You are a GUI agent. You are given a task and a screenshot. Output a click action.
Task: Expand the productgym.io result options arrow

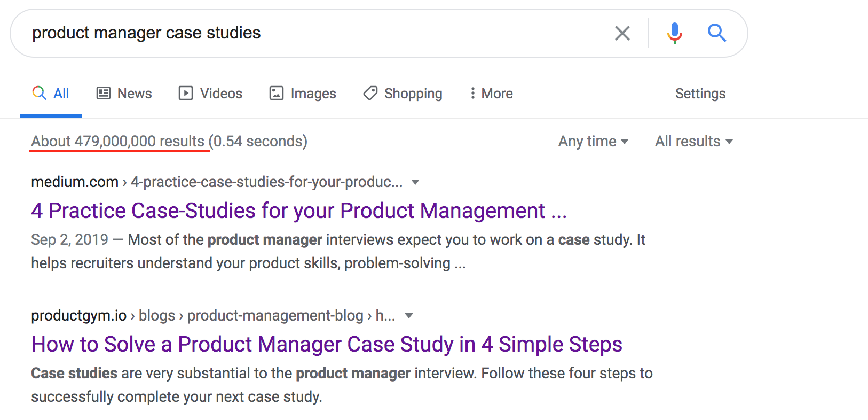[x=409, y=316]
